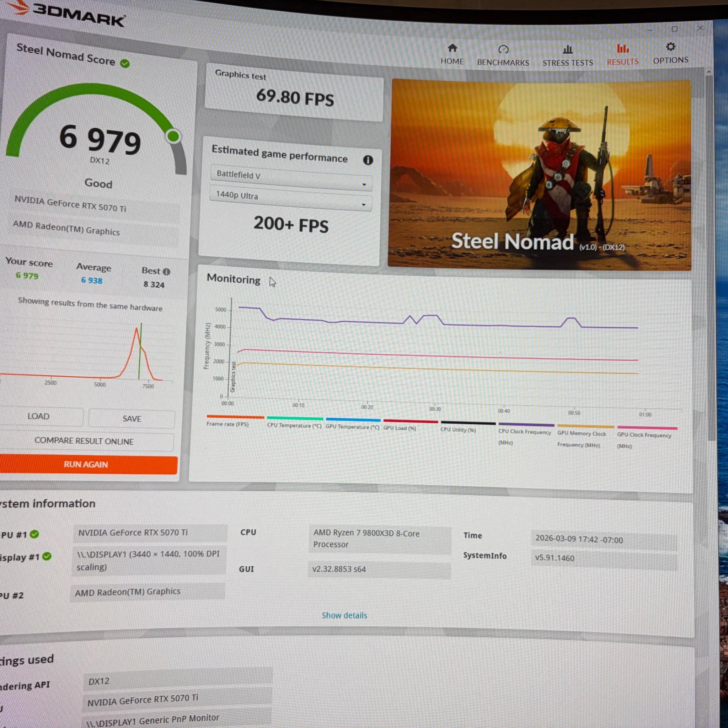This screenshot has height=728, width=728.
Task: Select the RESULTS tab
Action: coord(622,62)
